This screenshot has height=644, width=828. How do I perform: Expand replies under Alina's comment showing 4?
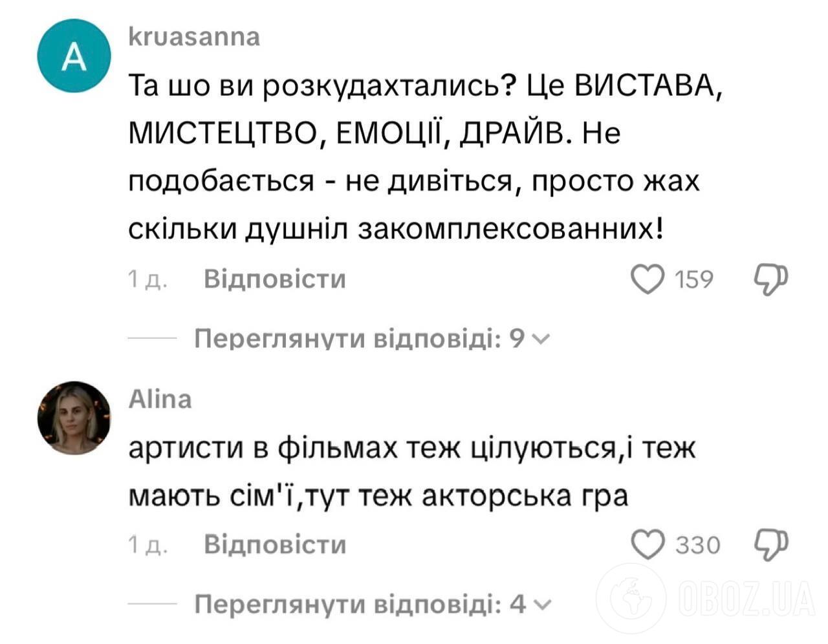pos(363,603)
